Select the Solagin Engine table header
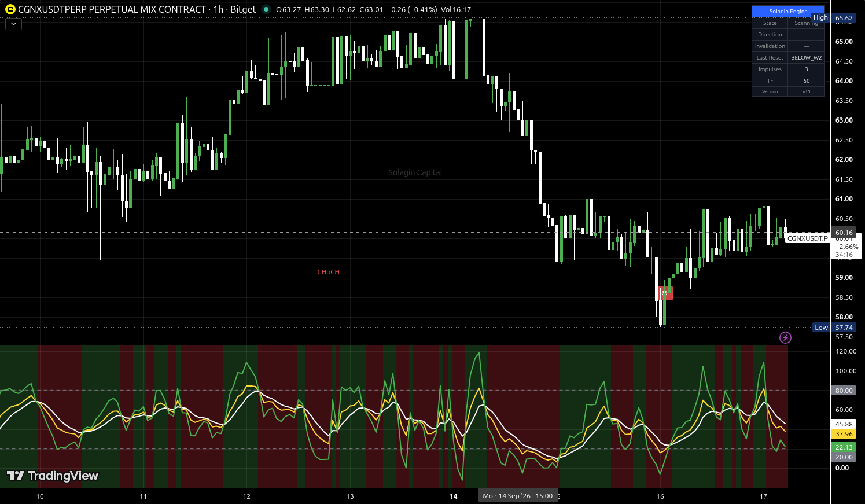This screenshot has width=865, height=504. [788, 11]
